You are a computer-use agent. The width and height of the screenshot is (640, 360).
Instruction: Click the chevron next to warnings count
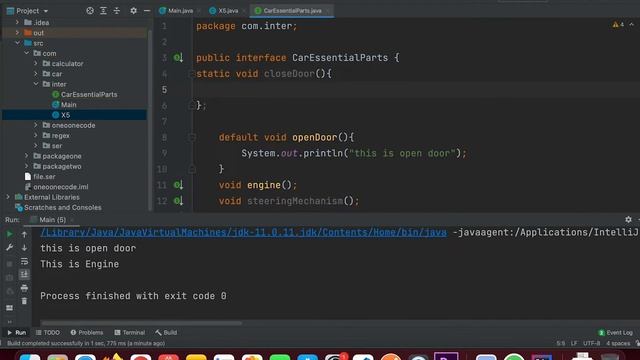[x=631, y=25]
